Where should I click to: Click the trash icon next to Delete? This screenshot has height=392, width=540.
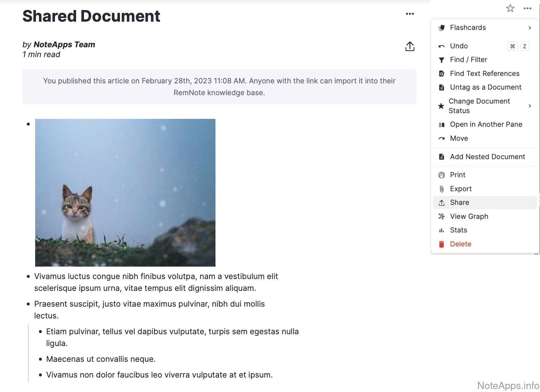click(442, 244)
